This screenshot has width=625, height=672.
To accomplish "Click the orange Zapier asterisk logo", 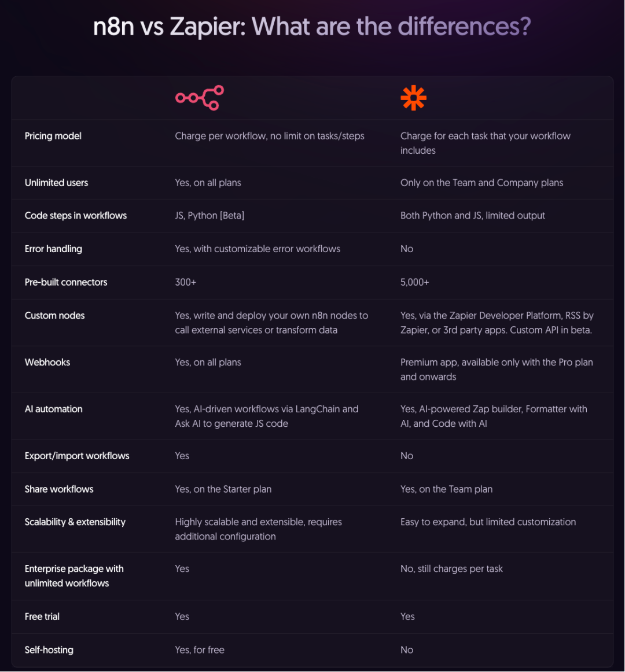I will (413, 98).
